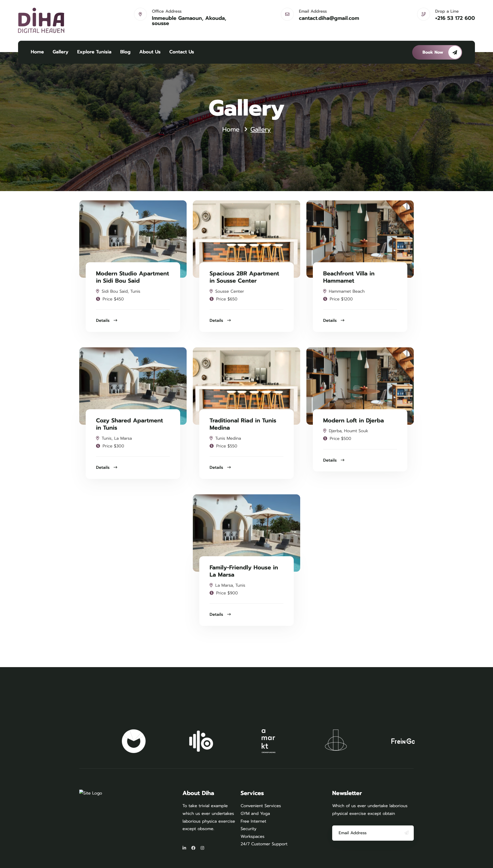Open Details for Family-Friendly House in La Marsa
493x868 pixels.
(220, 614)
